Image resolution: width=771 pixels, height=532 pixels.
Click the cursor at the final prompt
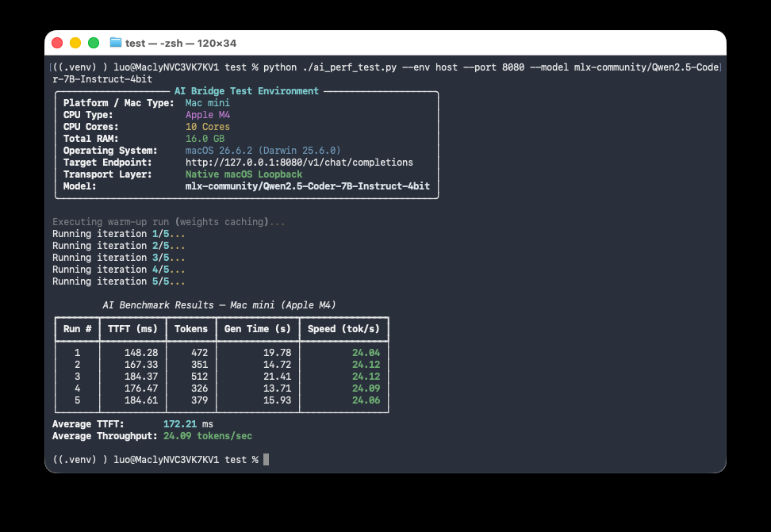266,460
